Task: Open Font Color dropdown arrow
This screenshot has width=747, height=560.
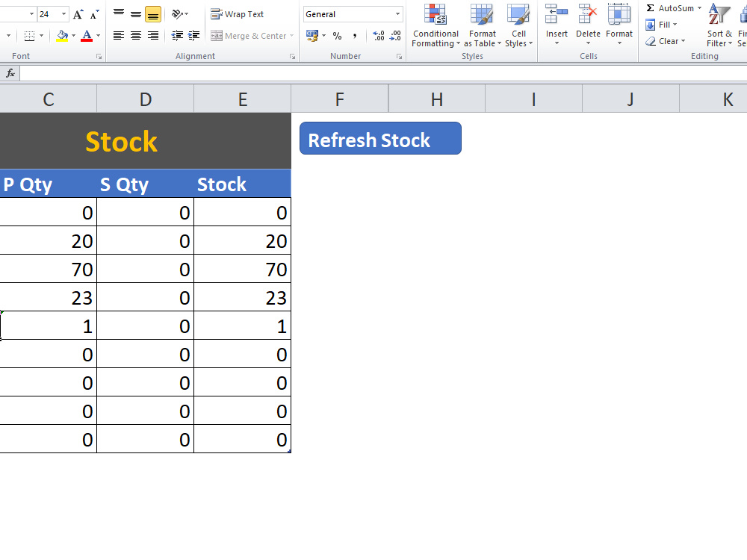Action: (98, 36)
